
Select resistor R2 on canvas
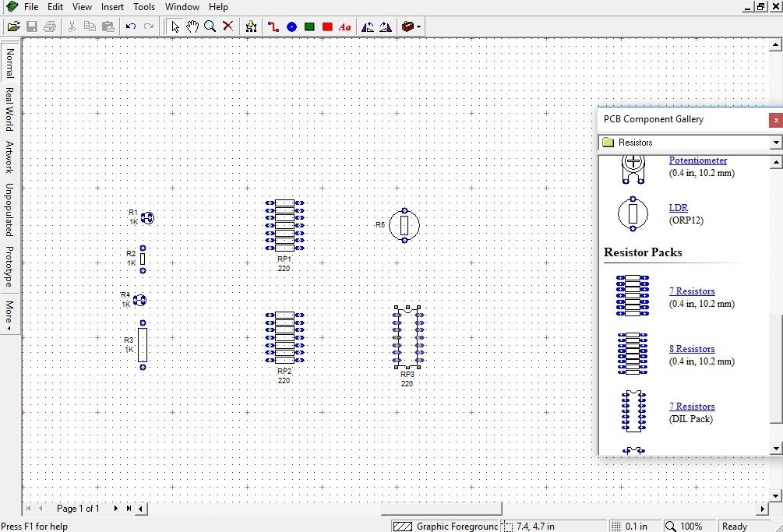143,259
